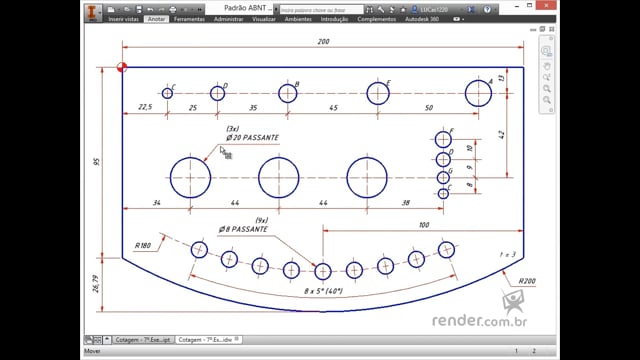Click the search keyword input field
The width and height of the screenshot is (640, 360).
(321, 9)
